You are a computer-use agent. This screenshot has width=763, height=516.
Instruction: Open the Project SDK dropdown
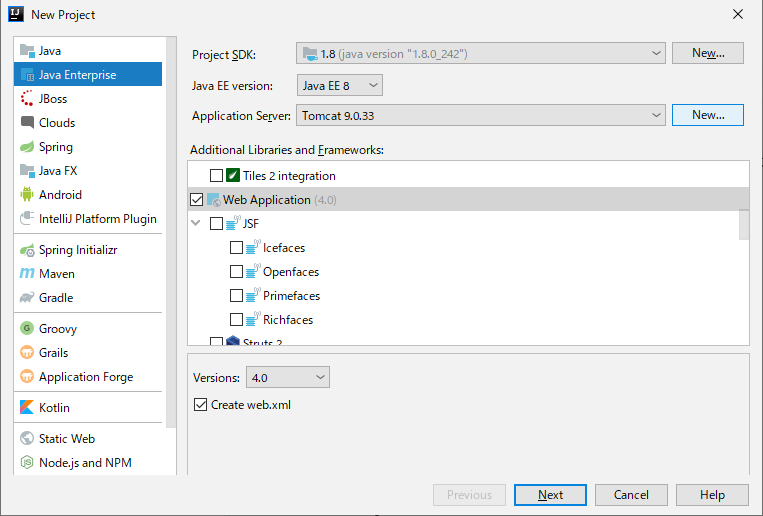coord(481,53)
